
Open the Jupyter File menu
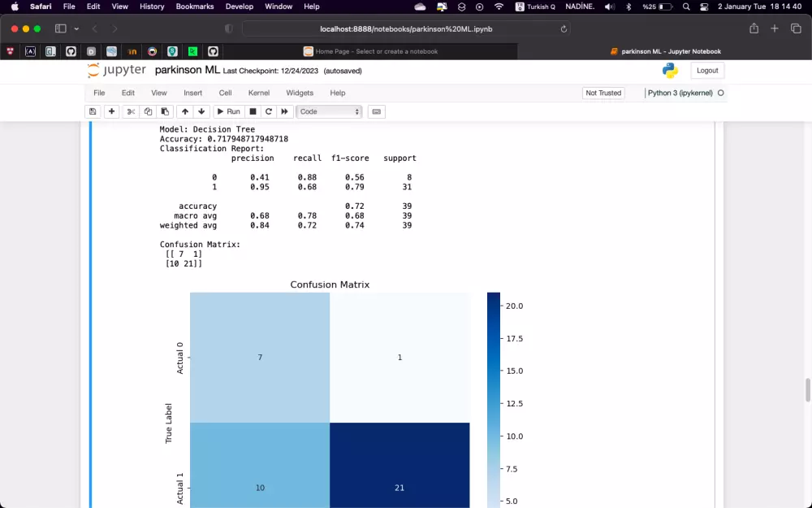pyautogui.click(x=99, y=93)
